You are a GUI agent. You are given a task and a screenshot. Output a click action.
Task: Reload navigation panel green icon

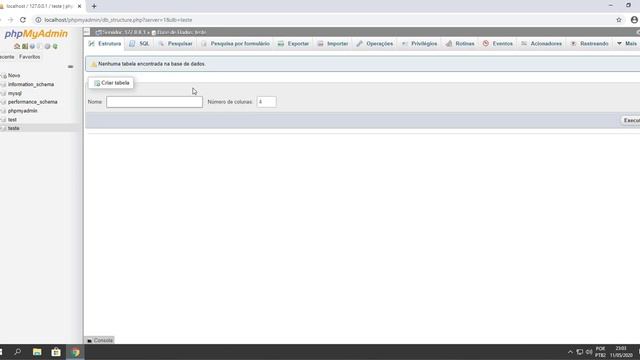55,47
